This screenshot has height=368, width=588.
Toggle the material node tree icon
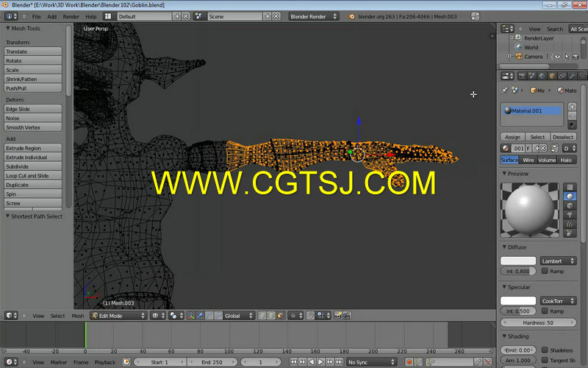click(x=555, y=149)
